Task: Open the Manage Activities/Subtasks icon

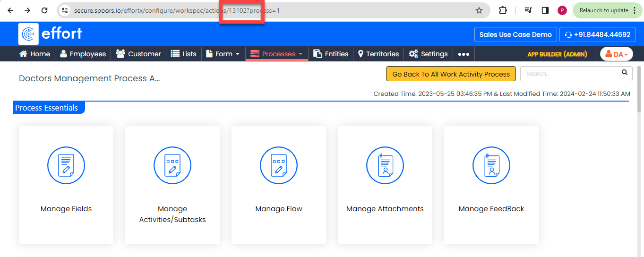Action: coord(172,165)
